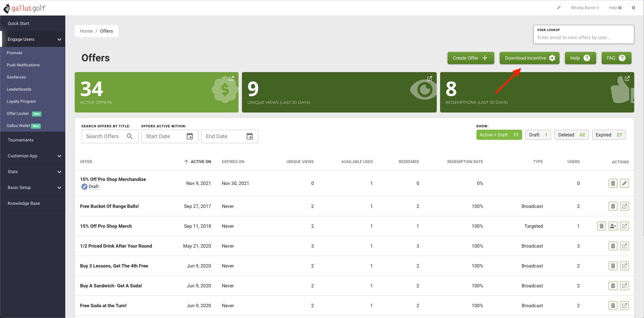Viewport: 644px width, 318px height.
Task: Click the Gallus Golf logo
Action: click(x=24, y=8)
